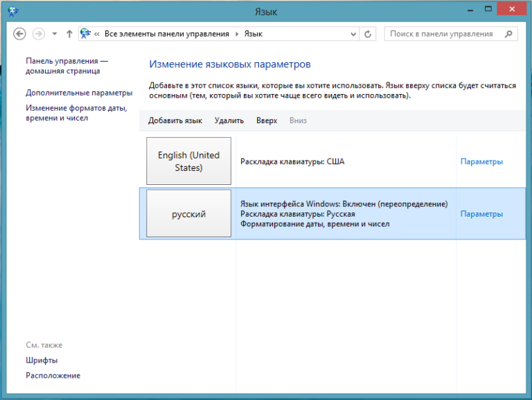Image resolution: width=532 pixels, height=400 pixels.
Task: Click the forward navigation arrow
Action: pyautogui.click(x=38, y=34)
